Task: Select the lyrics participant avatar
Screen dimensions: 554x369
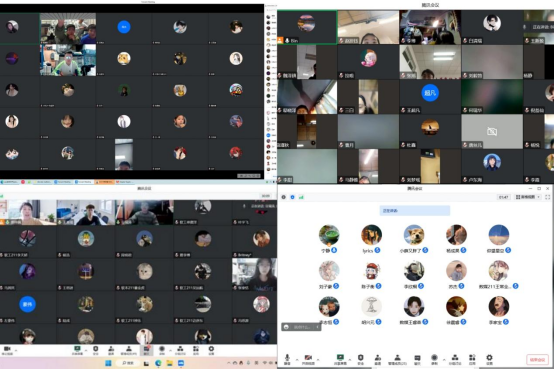Action: click(x=371, y=235)
